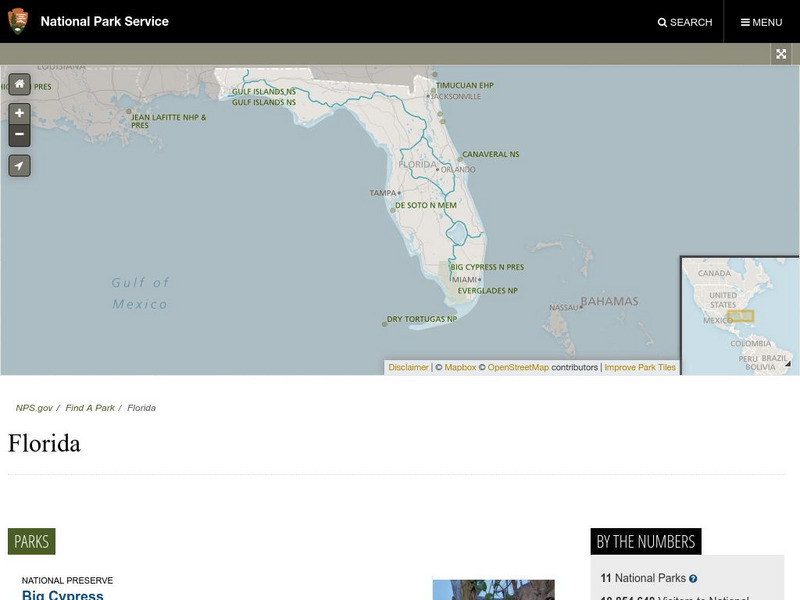Image resolution: width=800 pixels, height=600 pixels.
Task: Open the OpenStreetMap attribution link
Action: coord(518,368)
